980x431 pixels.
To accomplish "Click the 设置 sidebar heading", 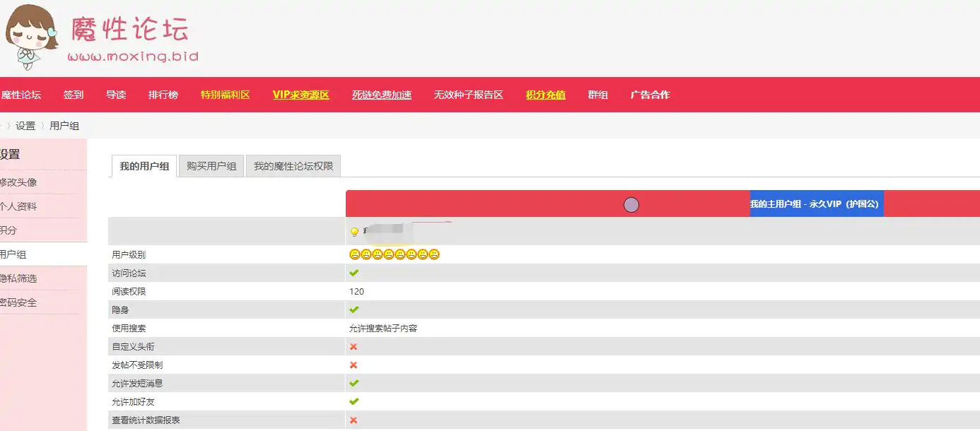I will [10, 154].
